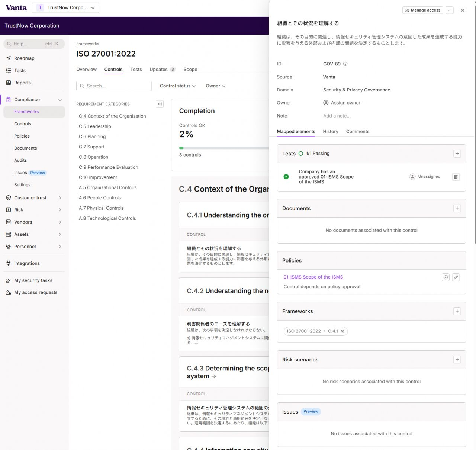Open the Scope tab
This screenshot has height=450, width=476.
point(190,70)
